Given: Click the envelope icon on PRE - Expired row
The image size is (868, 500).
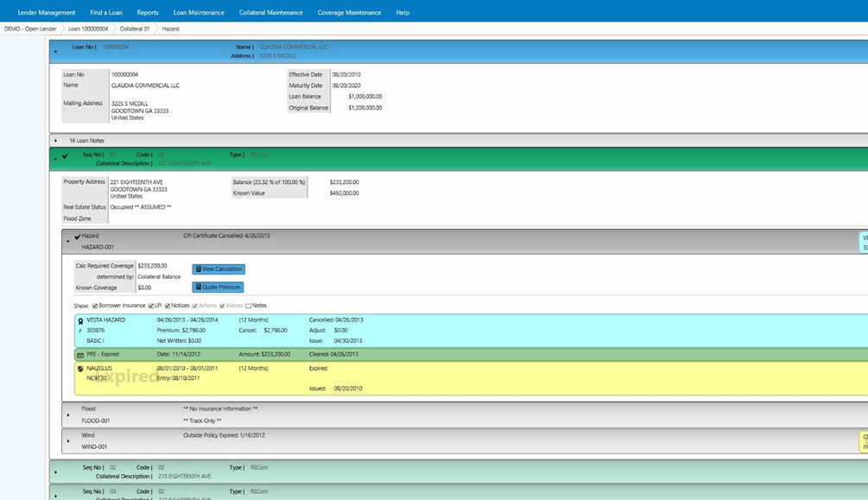Looking at the screenshot, I should [80, 355].
